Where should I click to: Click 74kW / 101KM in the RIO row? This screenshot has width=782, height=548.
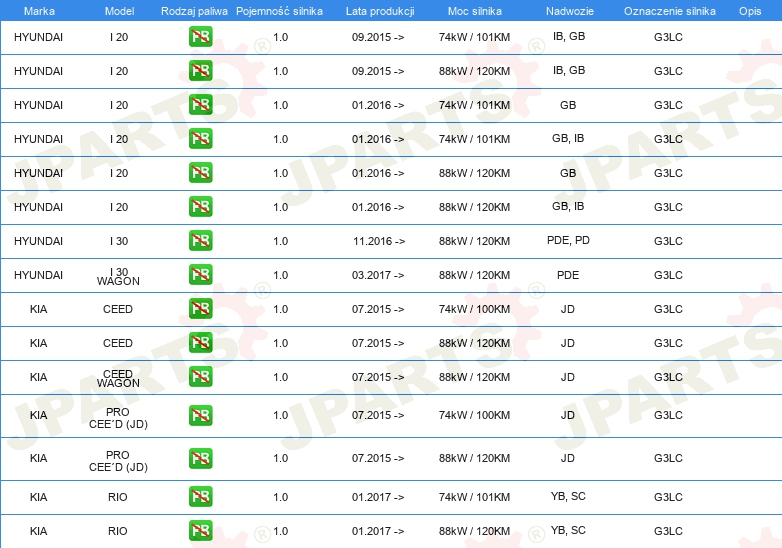474,497
